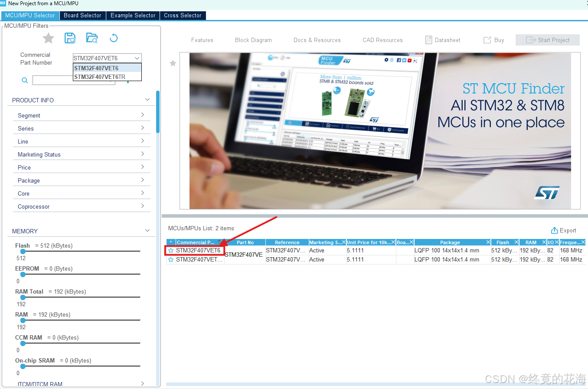Image resolution: width=588 pixels, height=389 pixels.
Task: Remove the I/O column with its X
Action: click(x=557, y=242)
